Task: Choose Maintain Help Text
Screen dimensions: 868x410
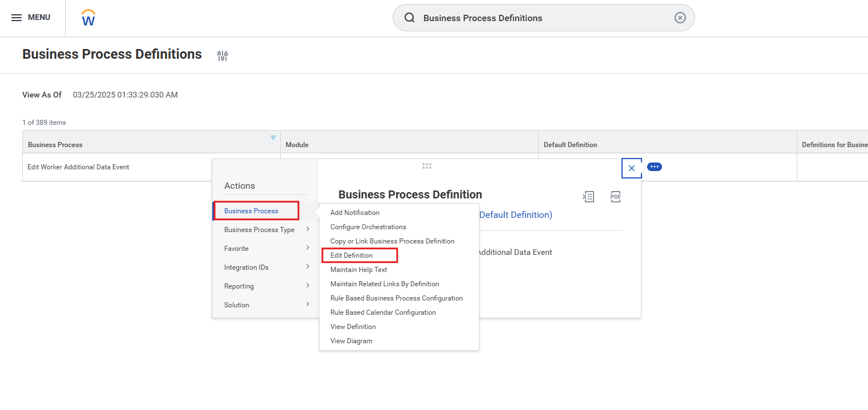Action: 359,270
